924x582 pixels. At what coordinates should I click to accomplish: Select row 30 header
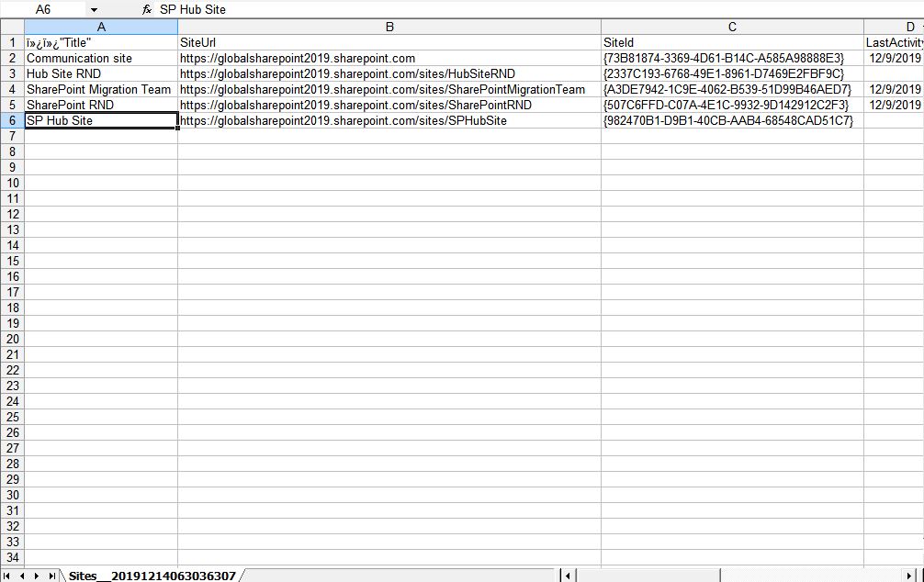pos(12,495)
